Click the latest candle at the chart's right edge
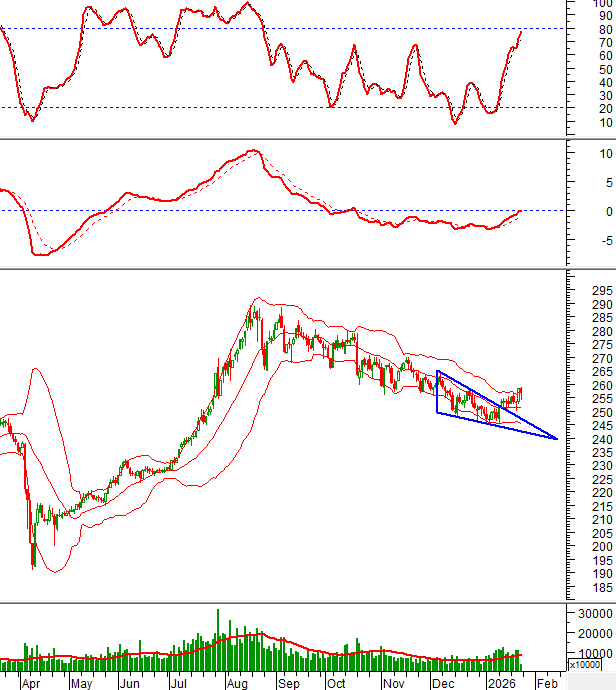Viewport: 616px width, 690px height. tap(521, 394)
